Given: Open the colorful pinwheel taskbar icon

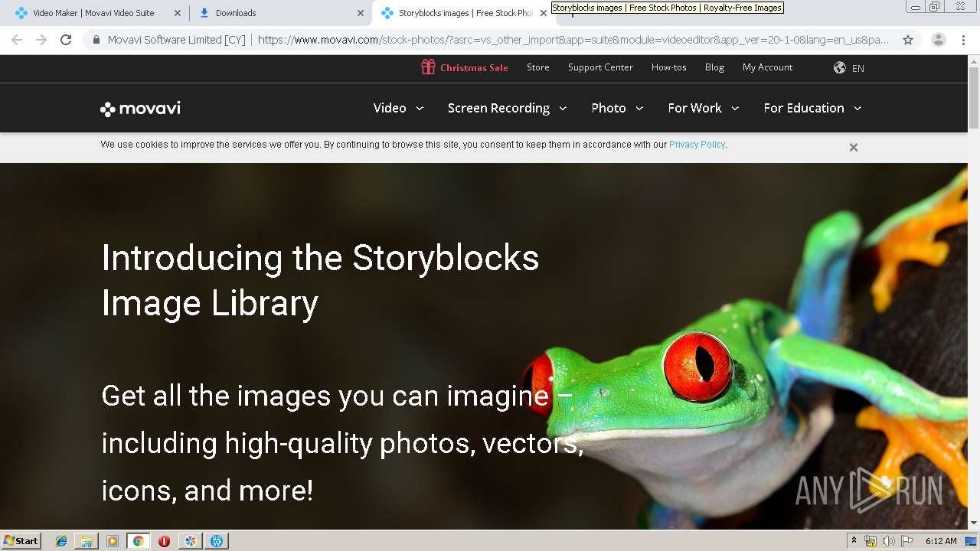Looking at the screenshot, I should [x=191, y=541].
